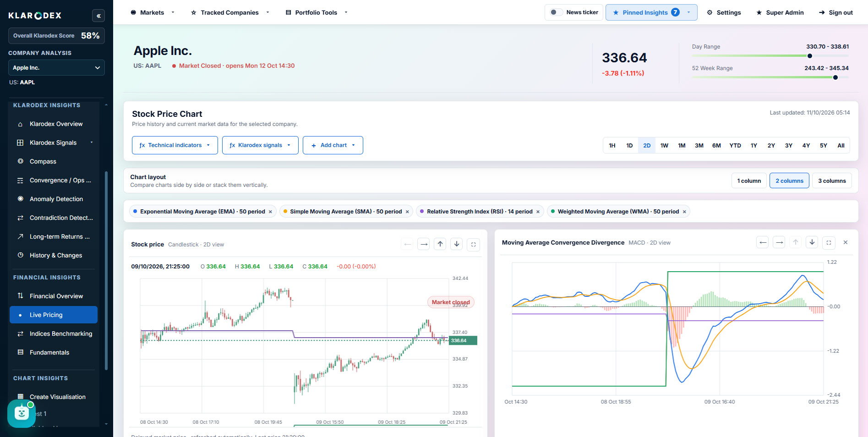Move Stock price chart right with arrow
The height and width of the screenshot is (437, 868).
(424, 244)
